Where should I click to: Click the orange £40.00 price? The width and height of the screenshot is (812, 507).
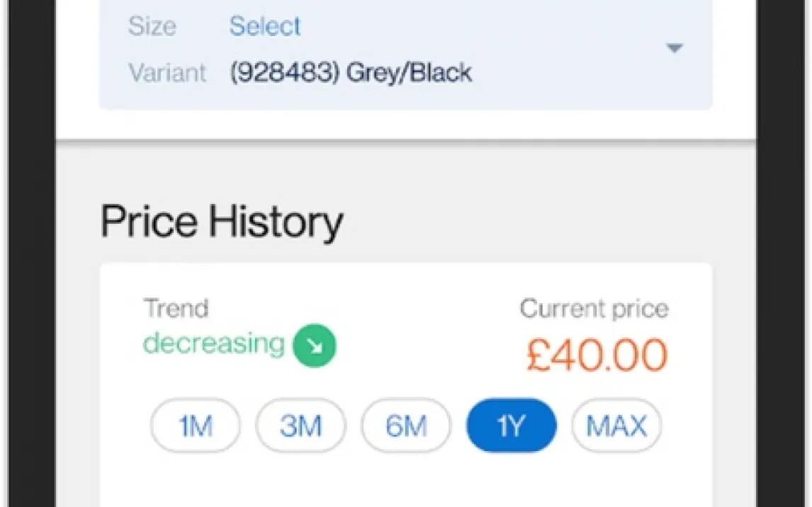tap(597, 355)
